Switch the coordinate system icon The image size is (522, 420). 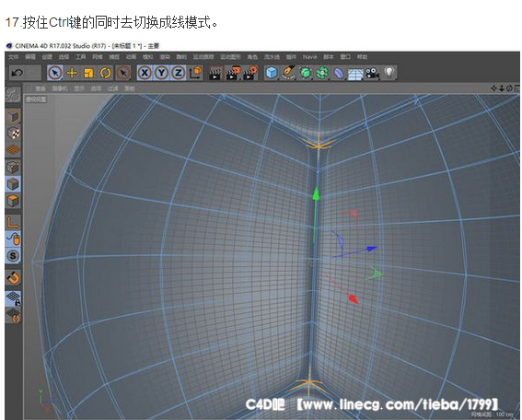195,73
